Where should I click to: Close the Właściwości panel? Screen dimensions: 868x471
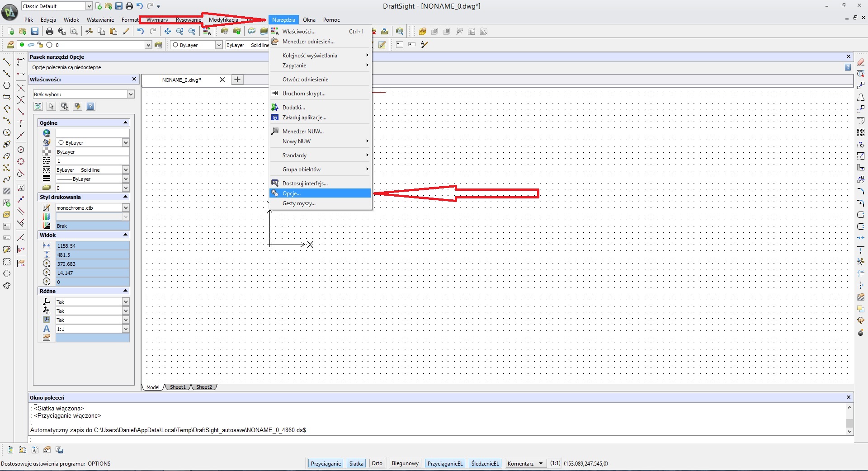coord(134,79)
